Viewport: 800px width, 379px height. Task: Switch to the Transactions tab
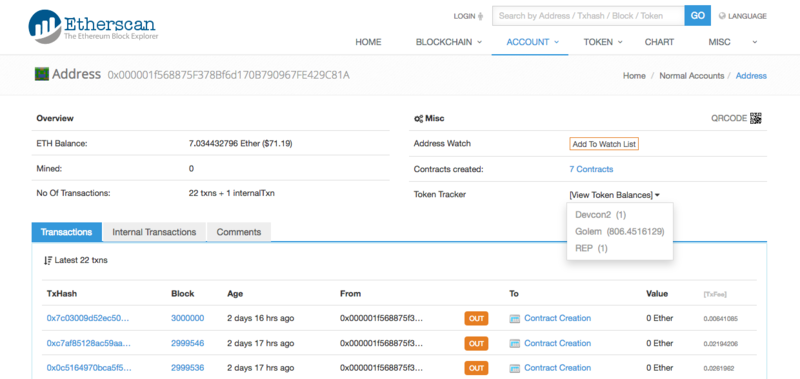[x=66, y=232]
